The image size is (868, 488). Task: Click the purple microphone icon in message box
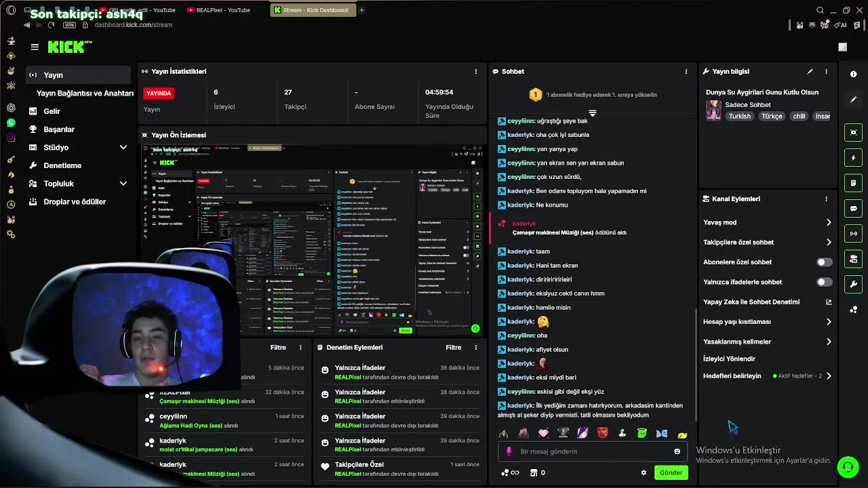(x=509, y=451)
